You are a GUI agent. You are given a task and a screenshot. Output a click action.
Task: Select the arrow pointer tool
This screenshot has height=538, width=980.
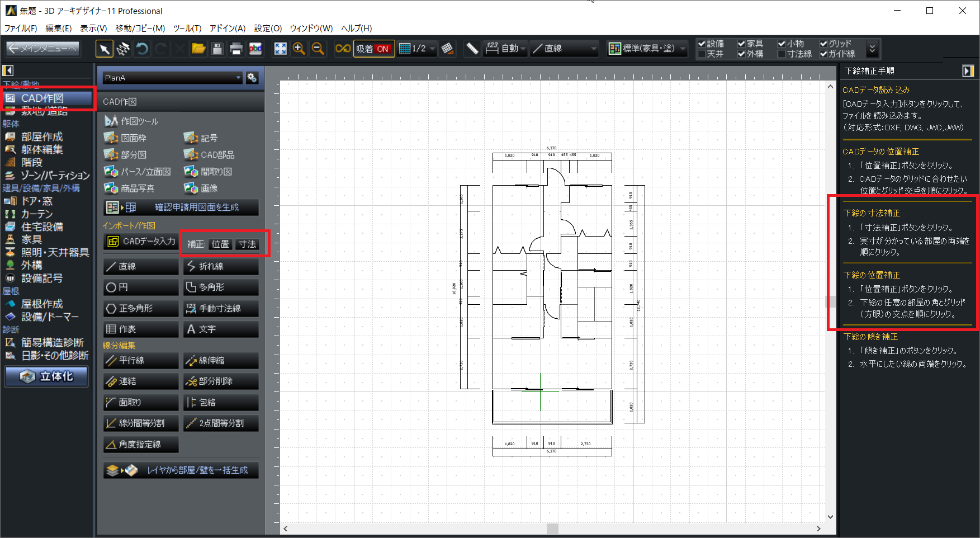[x=104, y=49]
